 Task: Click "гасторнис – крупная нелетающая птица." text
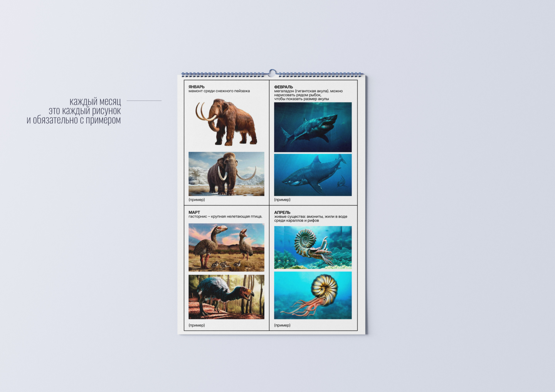click(x=225, y=216)
